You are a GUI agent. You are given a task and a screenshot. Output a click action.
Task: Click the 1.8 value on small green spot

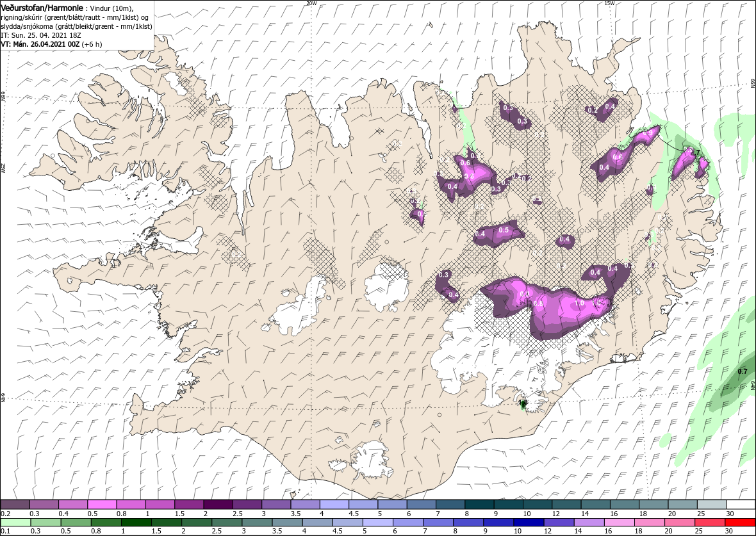(x=523, y=403)
